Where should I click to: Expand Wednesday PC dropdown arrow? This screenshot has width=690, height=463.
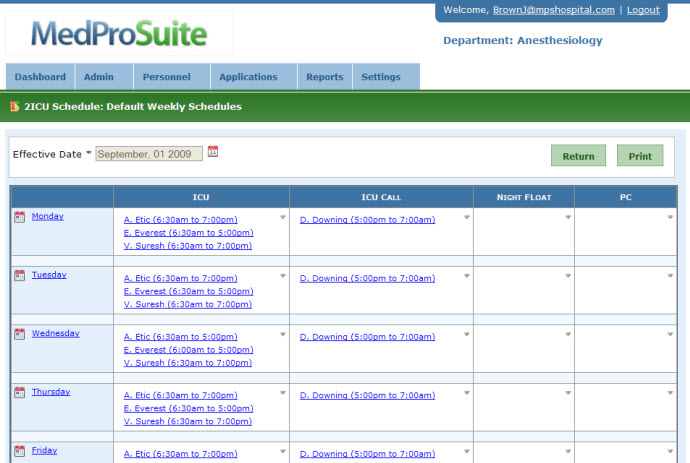point(670,334)
